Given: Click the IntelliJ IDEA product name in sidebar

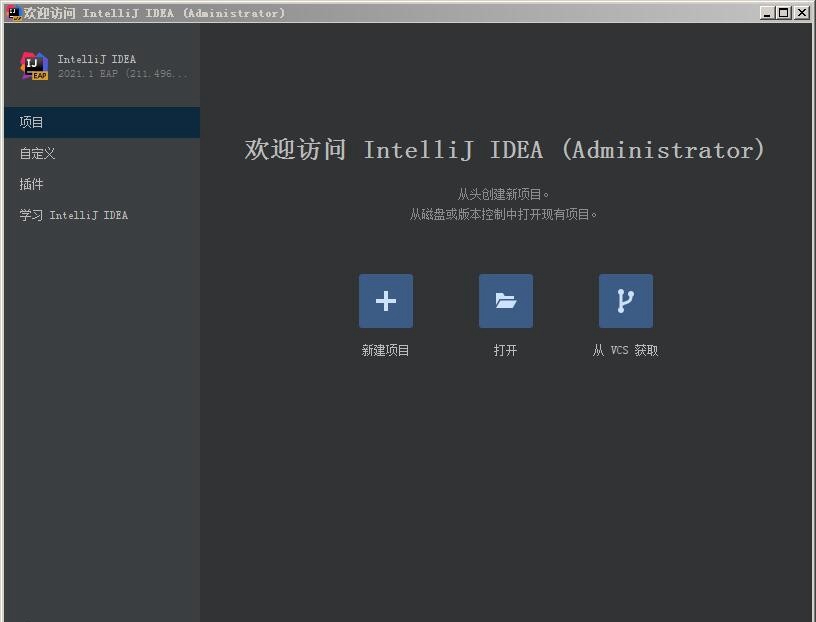Looking at the screenshot, I should click(97, 59).
